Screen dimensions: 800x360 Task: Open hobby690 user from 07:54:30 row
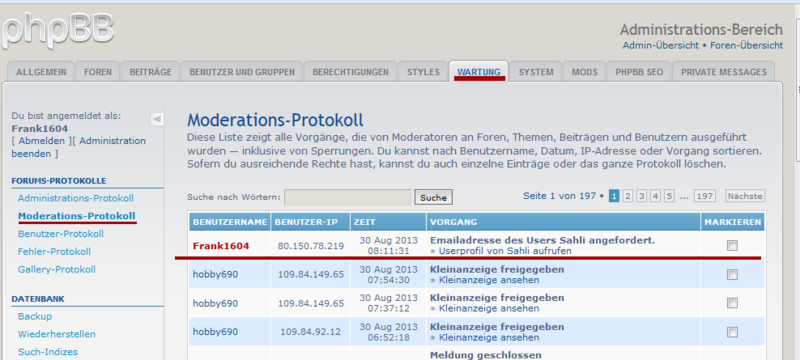coord(215,274)
